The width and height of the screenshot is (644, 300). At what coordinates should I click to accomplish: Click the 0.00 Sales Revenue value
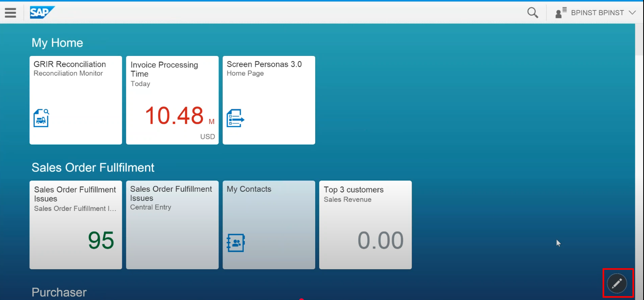380,240
